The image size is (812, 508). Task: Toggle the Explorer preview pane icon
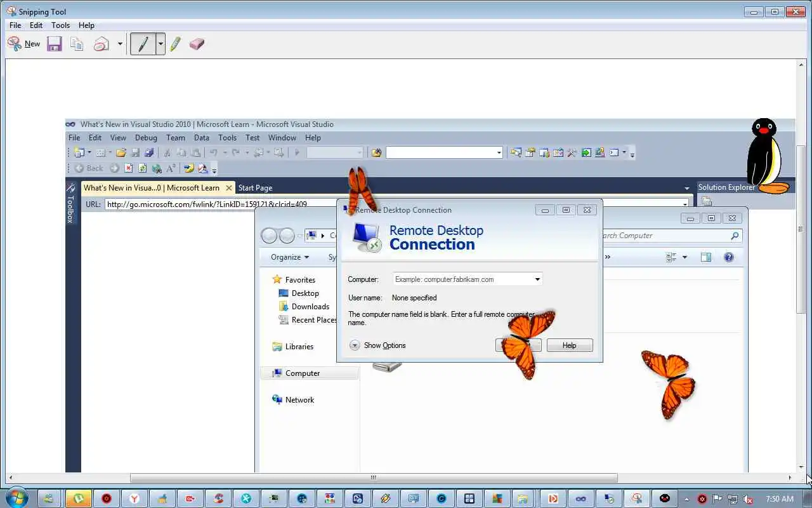pyautogui.click(x=705, y=257)
